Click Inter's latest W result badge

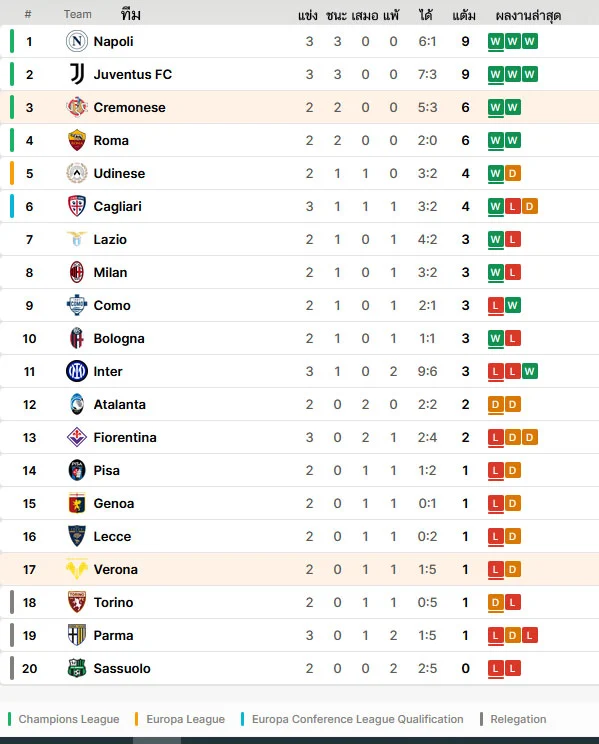[x=529, y=371]
